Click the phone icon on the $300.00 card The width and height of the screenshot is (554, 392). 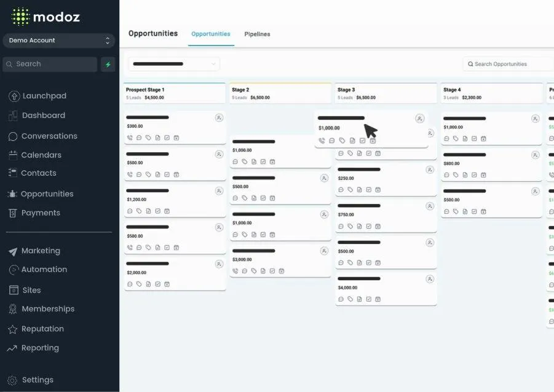click(130, 138)
